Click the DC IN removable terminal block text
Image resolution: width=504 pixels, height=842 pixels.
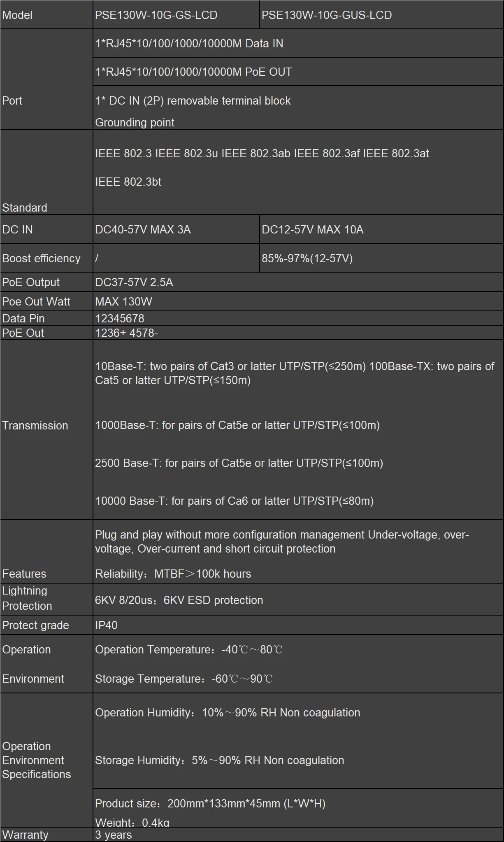[193, 101]
